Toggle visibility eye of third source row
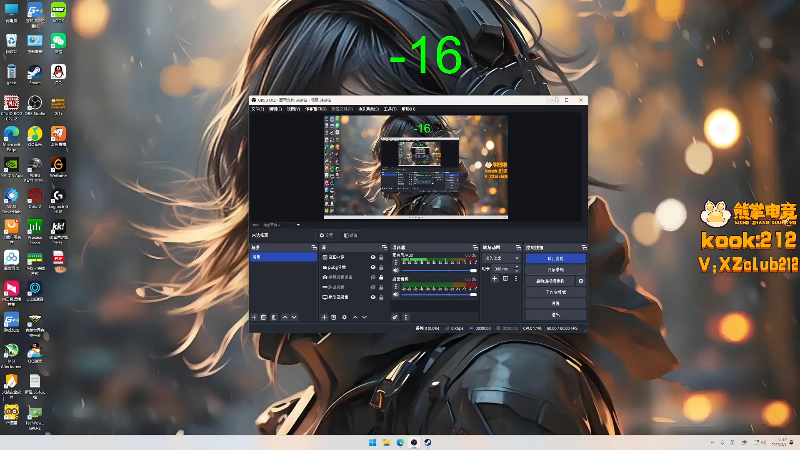Screen dimensions: 800x450 pyautogui.click(x=373, y=277)
